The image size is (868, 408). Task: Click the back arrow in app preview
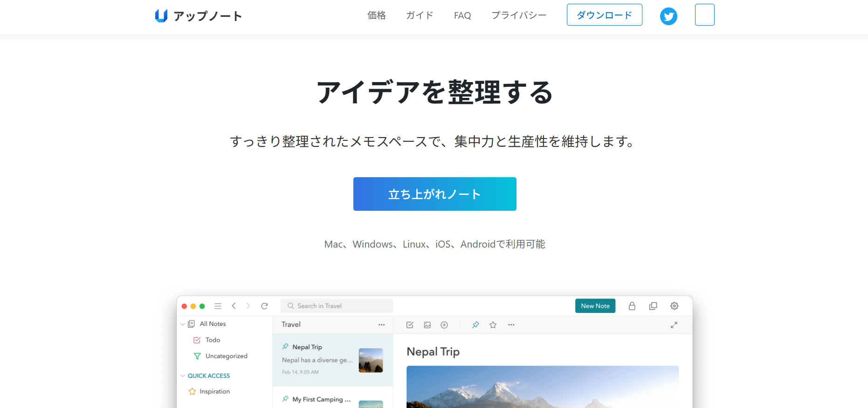tap(234, 306)
